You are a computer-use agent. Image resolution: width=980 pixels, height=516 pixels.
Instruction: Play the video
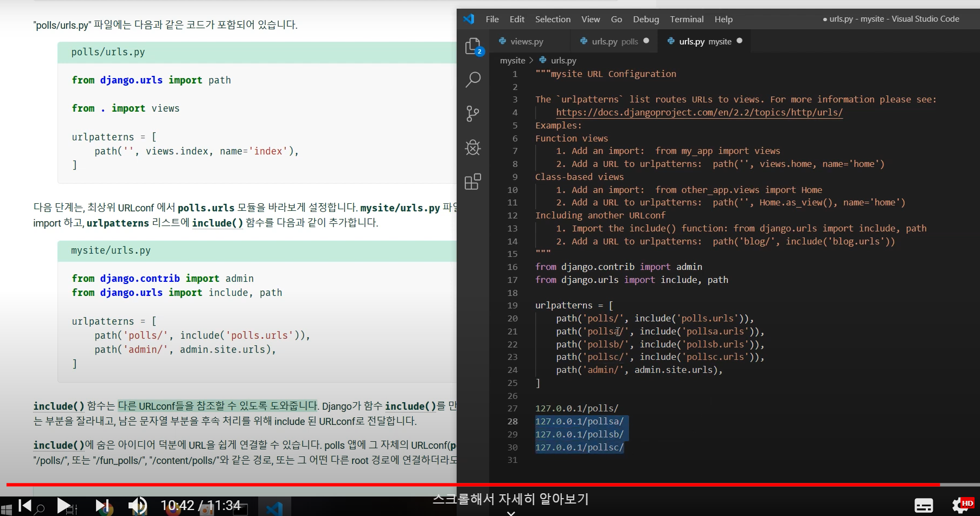click(63, 506)
